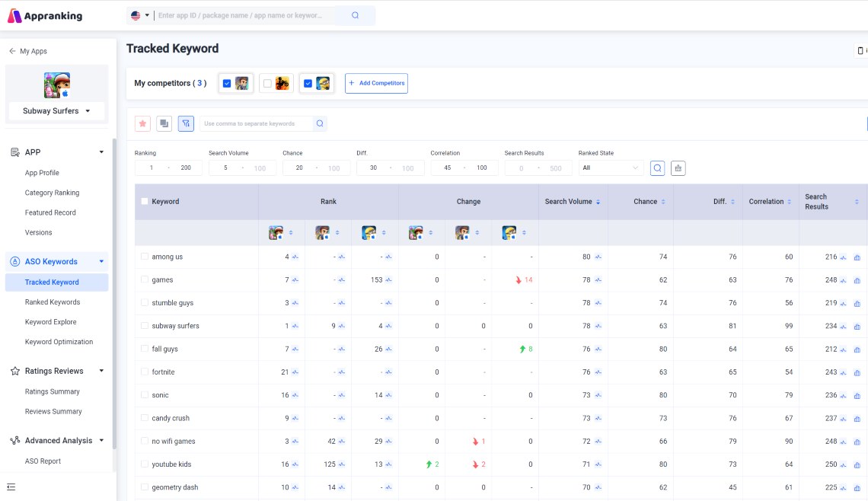Screen dimensions: 868x501
Task: Sort by Search Volume column
Action: click(x=598, y=202)
